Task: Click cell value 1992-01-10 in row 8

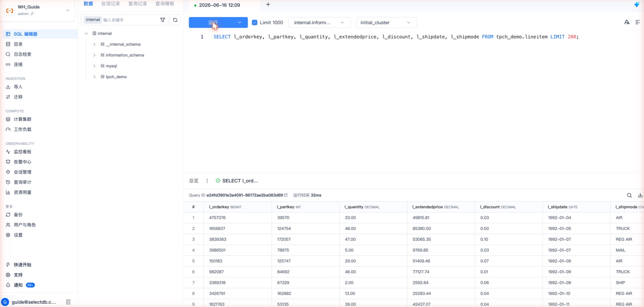Action: pos(559,293)
